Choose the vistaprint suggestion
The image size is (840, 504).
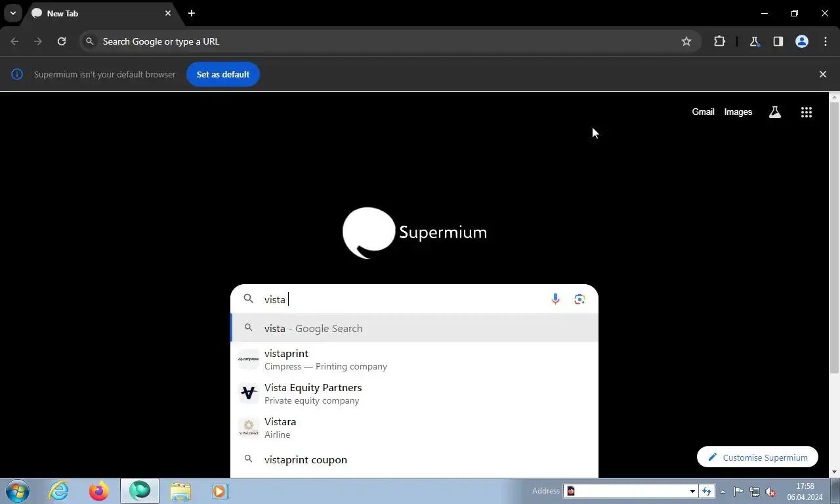(x=414, y=360)
